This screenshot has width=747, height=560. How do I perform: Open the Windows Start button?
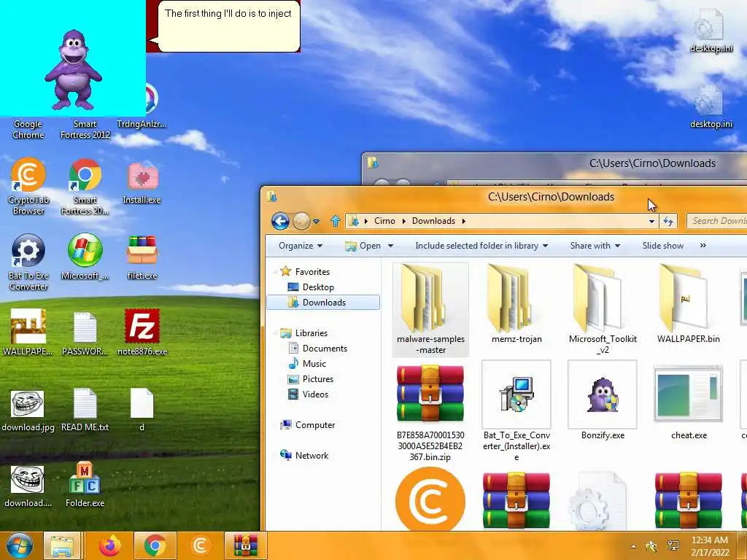pos(19,545)
